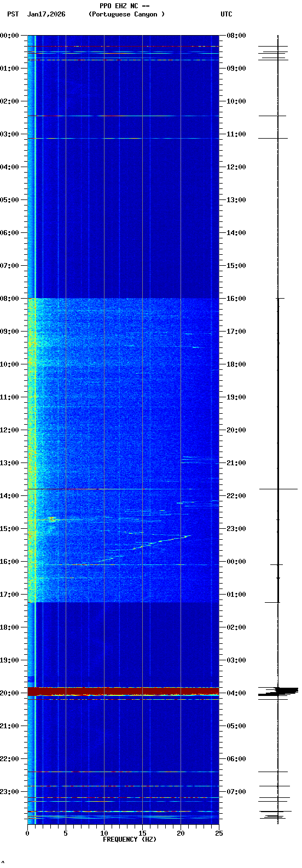The height and width of the screenshot is (868, 302).
Task: Click the PST '03:00' time label
Action: pyautogui.click(x=9, y=134)
